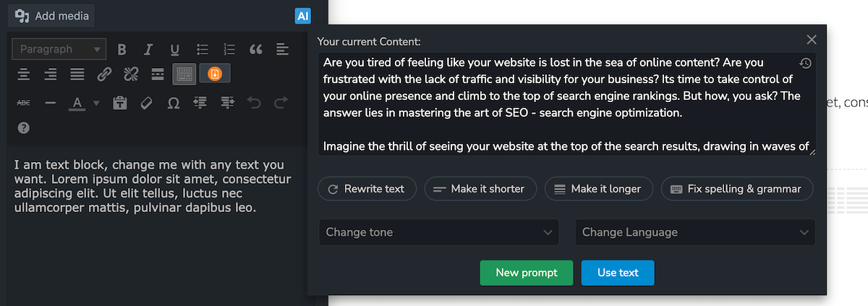868x306 pixels.
Task: Toggle italic formatting
Action: 148,49
